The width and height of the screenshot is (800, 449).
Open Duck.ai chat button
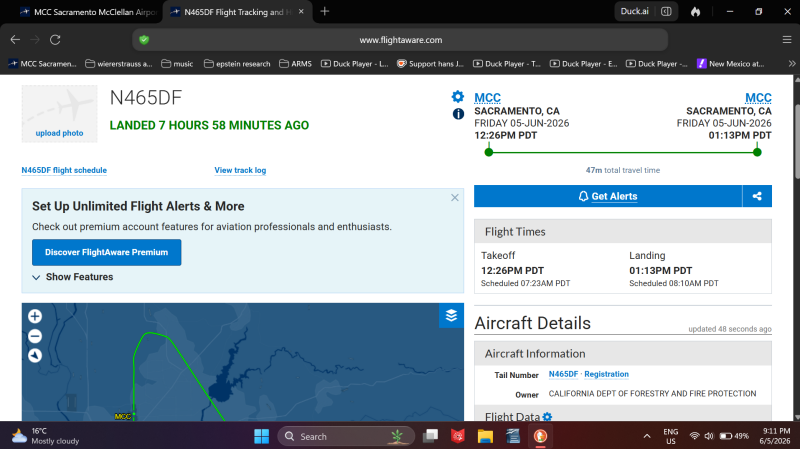coord(634,11)
